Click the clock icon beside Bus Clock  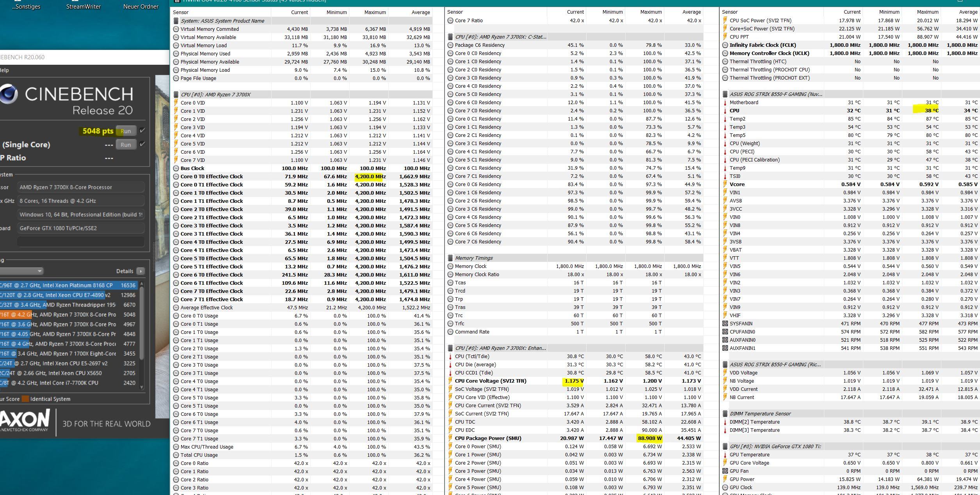[176, 168]
